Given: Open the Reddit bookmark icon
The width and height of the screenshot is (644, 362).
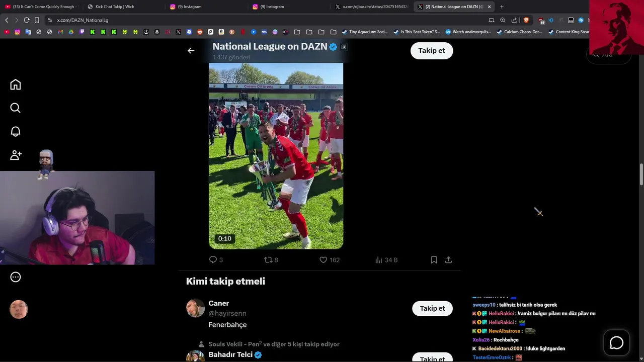Looking at the screenshot, I should click(x=200, y=32).
